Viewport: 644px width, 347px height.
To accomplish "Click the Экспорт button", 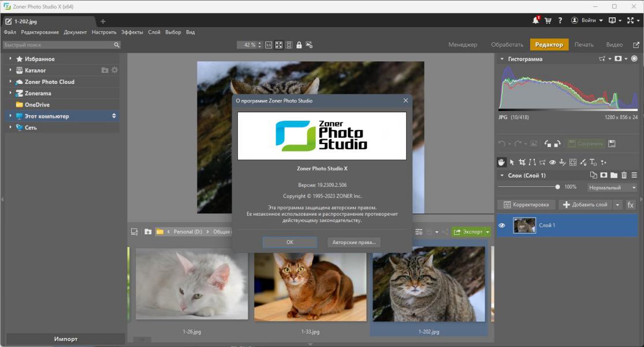I will (x=468, y=232).
